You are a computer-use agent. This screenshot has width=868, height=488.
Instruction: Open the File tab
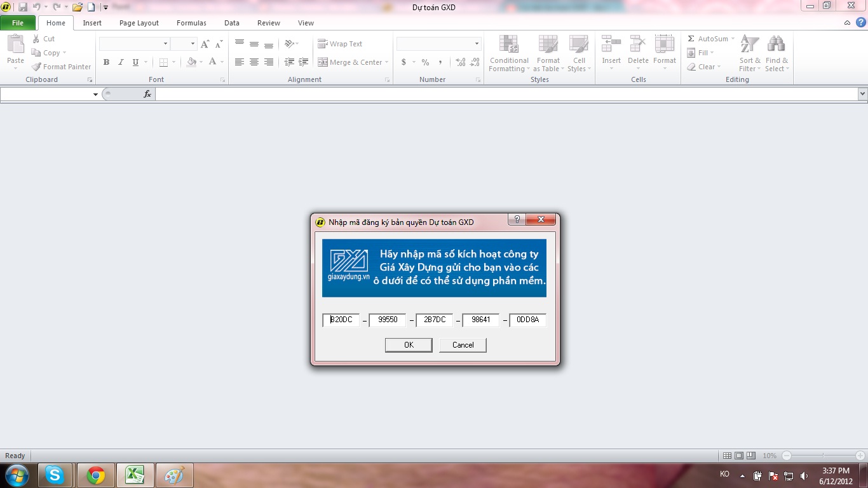pos(18,23)
